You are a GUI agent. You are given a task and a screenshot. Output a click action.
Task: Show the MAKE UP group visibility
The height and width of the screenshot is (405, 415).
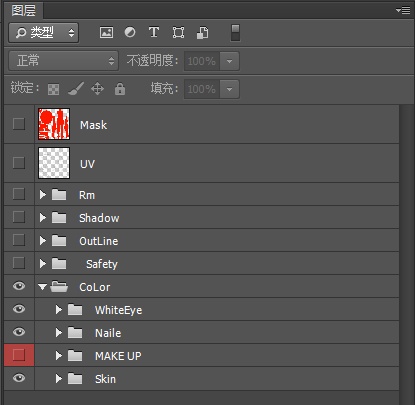point(19,355)
